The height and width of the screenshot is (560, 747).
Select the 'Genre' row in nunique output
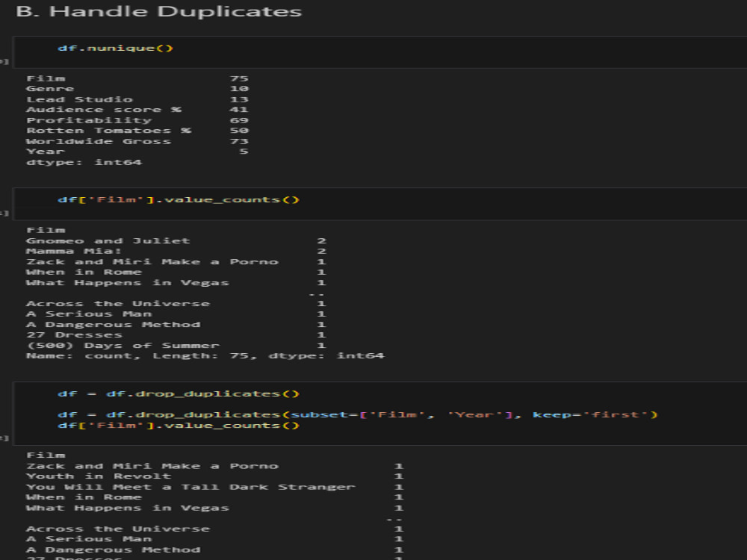point(137,89)
